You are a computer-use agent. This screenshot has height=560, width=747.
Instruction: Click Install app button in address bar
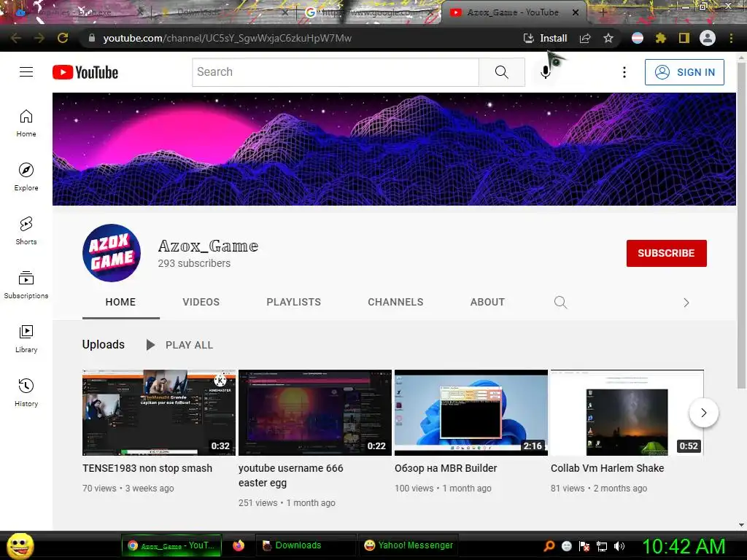(x=545, y=38)
